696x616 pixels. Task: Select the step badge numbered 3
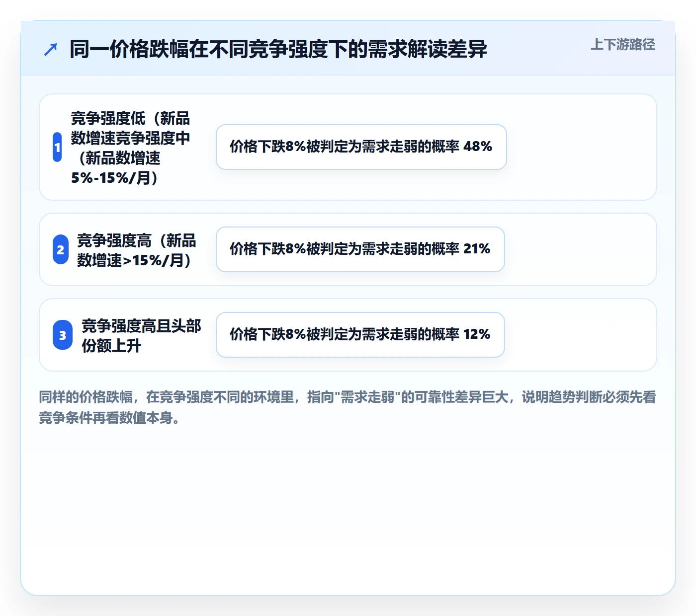click(x=63, y=335)
